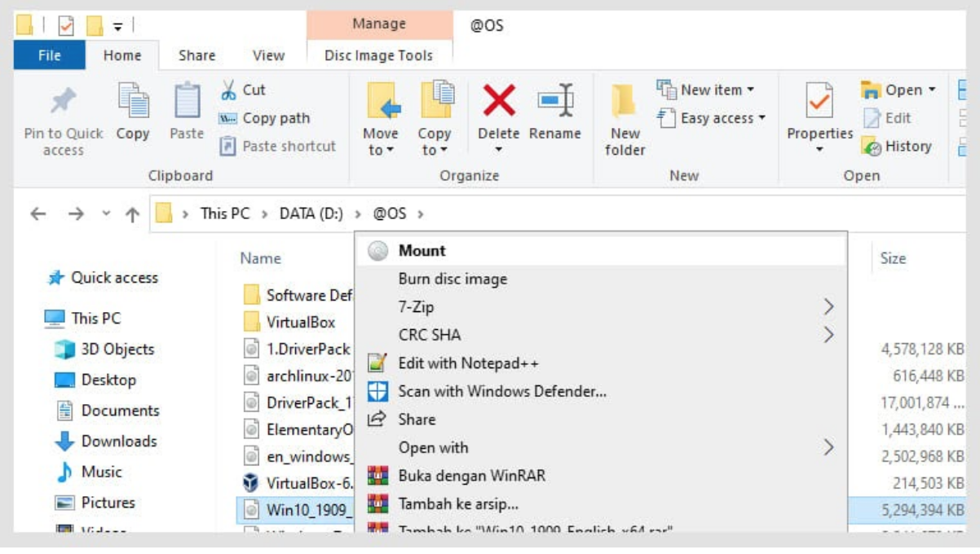Viewport: 980px width, 554px height.
Task: Choose Burn disc image
Action: click(x=601, y=279)
